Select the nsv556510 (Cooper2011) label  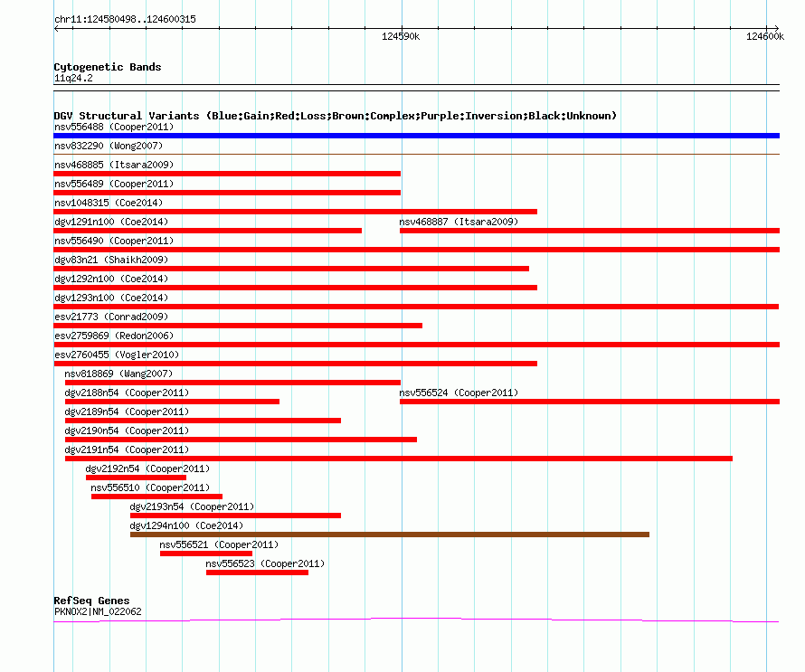150,487
